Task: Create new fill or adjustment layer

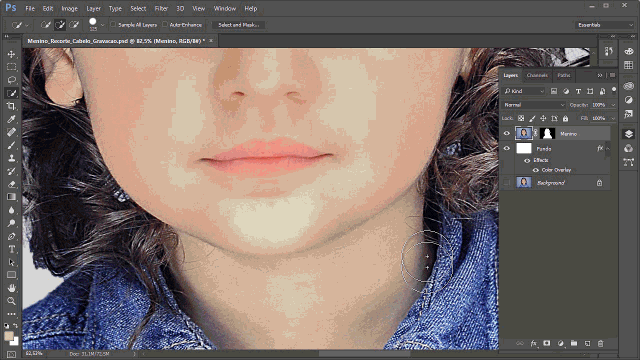Action: tap(560, 344)
